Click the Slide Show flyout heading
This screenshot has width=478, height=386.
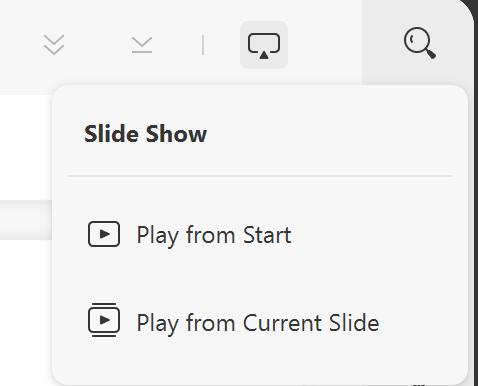tap(145, 134)
